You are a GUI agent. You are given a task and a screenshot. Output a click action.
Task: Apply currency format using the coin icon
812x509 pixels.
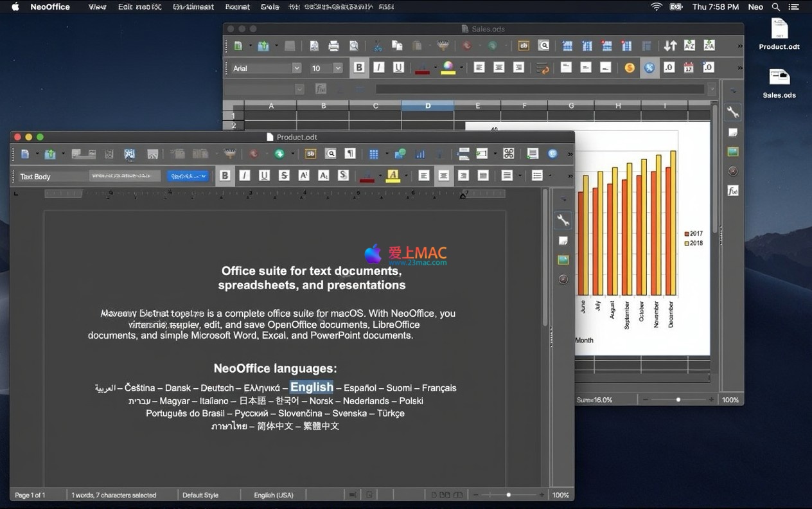[630, 67]
